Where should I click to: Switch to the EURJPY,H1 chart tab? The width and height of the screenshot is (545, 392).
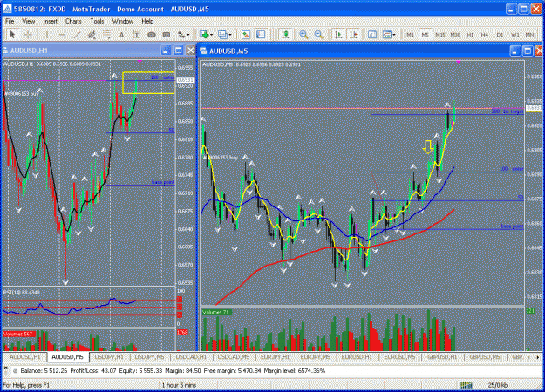pos(275,357)
